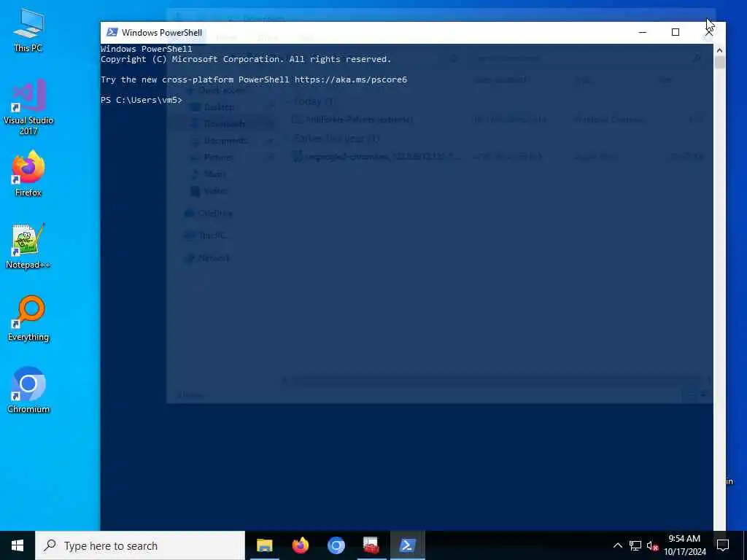Show hidden system tray icons

click(x=617, y=545)
